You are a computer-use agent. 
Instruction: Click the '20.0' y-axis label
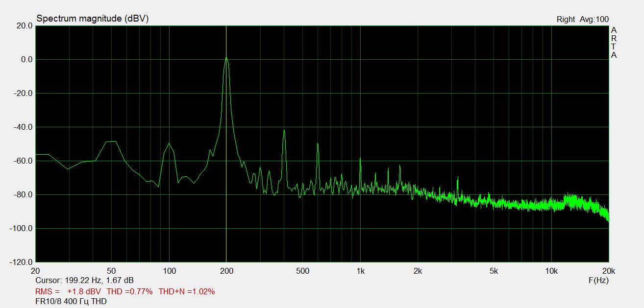point(24,25)
